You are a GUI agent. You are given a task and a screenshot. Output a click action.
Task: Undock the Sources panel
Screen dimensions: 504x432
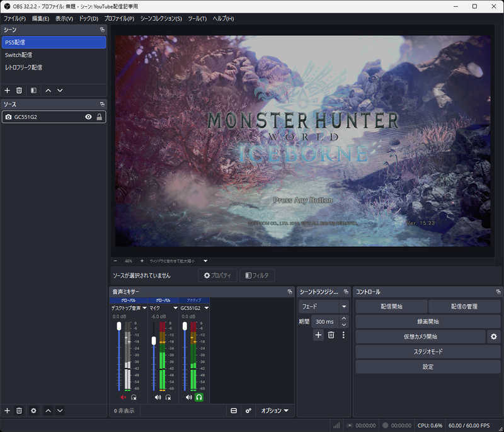pyautogui.click(x=102, y=105)
